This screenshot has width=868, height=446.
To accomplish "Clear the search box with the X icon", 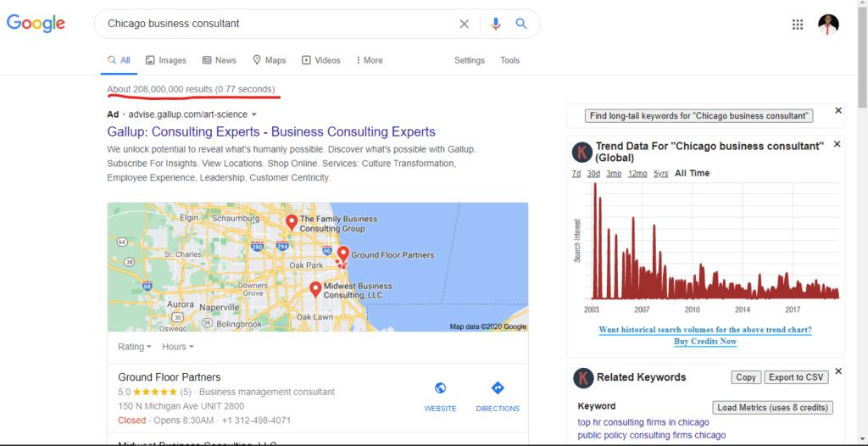I will coord(464,24).
